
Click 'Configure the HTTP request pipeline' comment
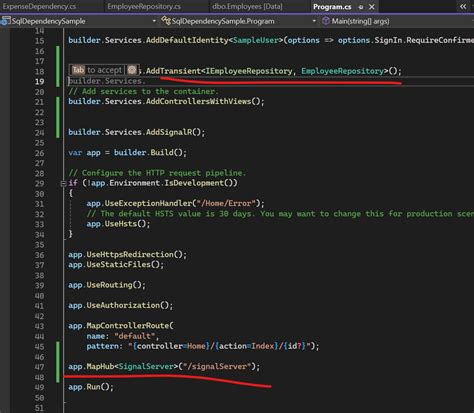click(157, 173)
